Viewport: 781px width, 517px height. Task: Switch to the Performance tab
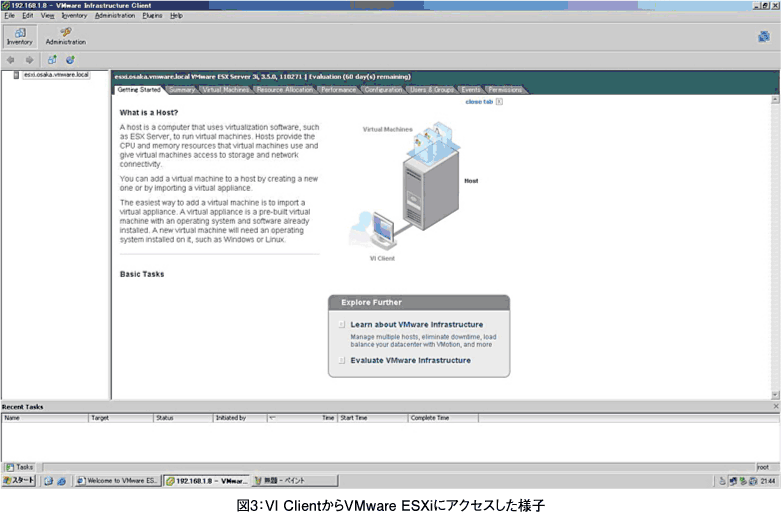point(339,90)
